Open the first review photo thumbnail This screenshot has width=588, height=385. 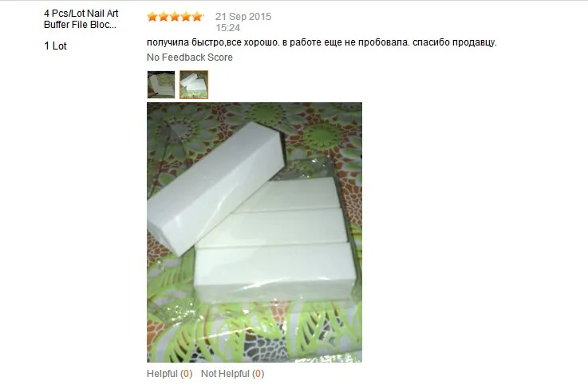[161, 85]
